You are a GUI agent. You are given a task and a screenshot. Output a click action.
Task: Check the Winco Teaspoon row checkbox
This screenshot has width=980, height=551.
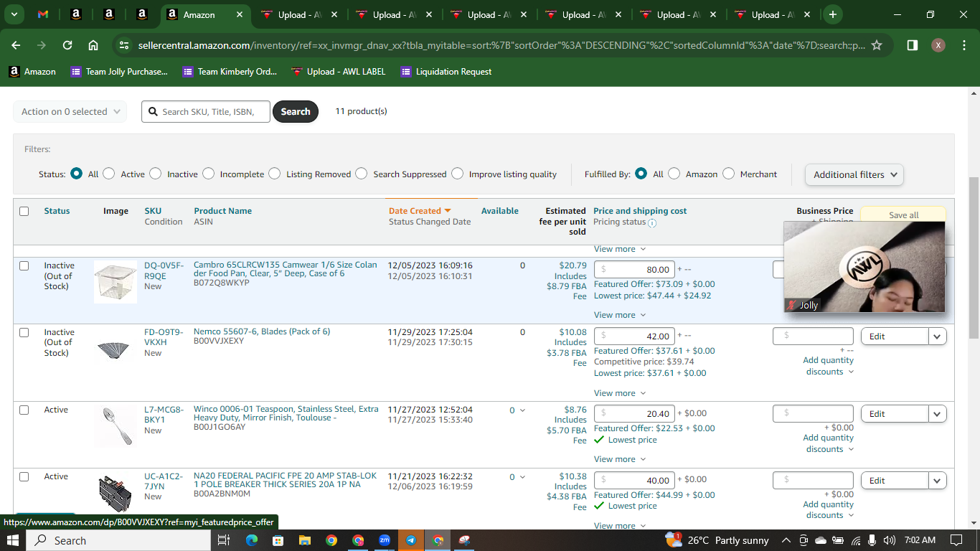(24, 410)
